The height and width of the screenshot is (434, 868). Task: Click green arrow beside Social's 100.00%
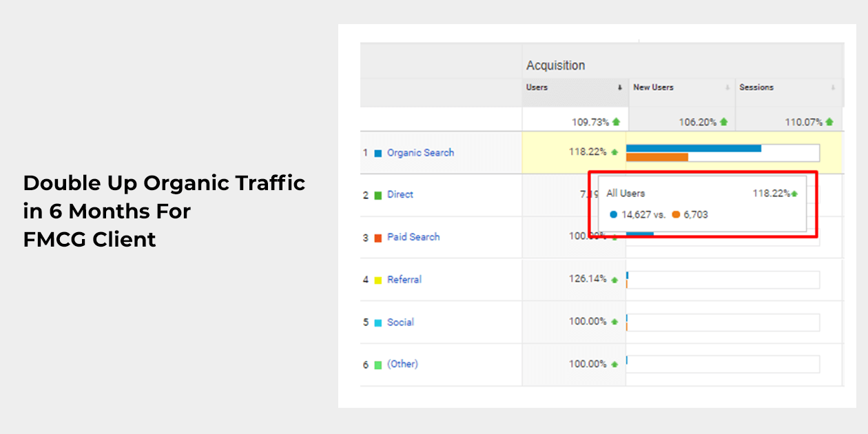pyautogui.click(x=614, y=322)
